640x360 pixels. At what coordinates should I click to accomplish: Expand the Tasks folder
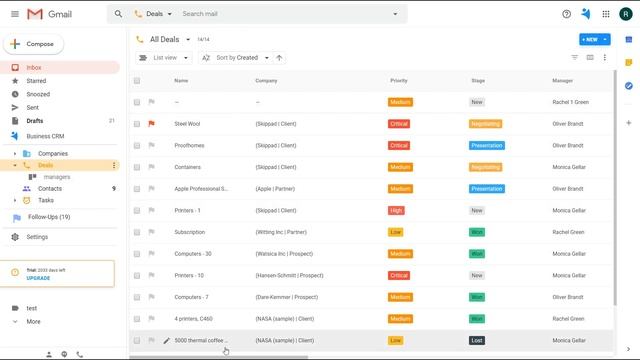click(15, 200)
